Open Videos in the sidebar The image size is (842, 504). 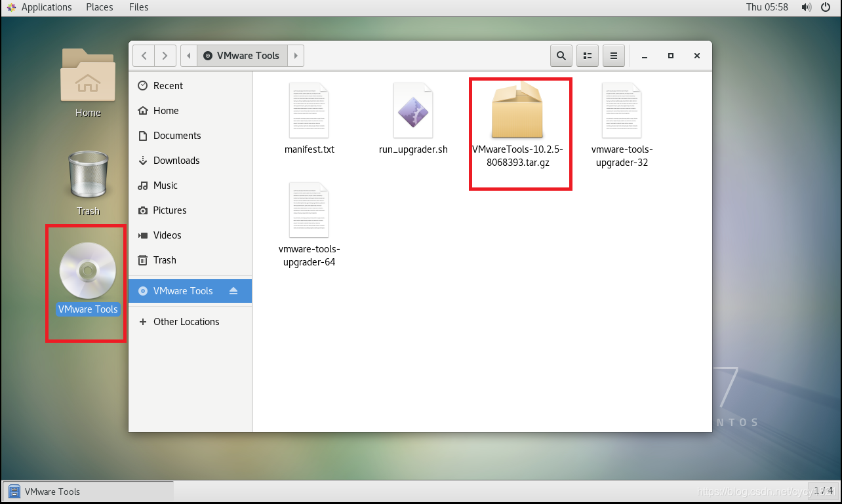[190, 235]
